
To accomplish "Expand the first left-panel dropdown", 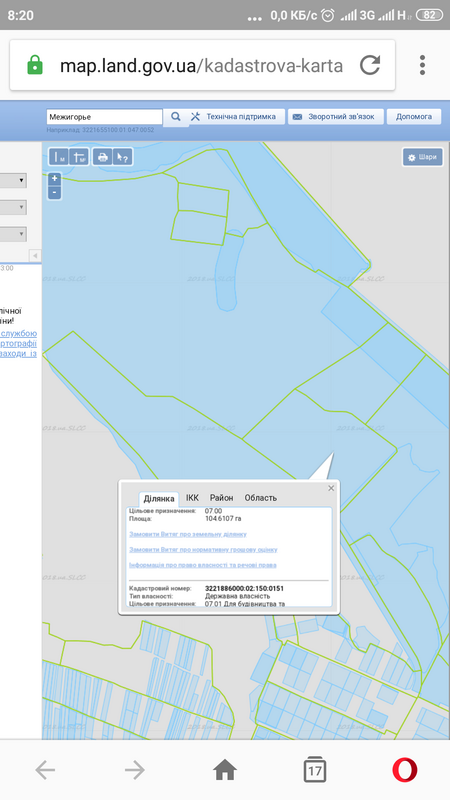I will pyautogui.click(x=13, y=181).
